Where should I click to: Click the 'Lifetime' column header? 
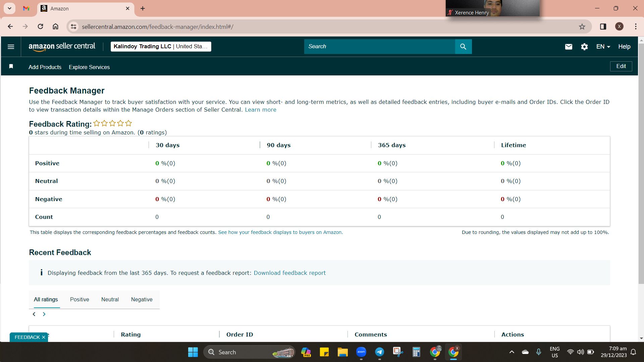click(514, 145)
